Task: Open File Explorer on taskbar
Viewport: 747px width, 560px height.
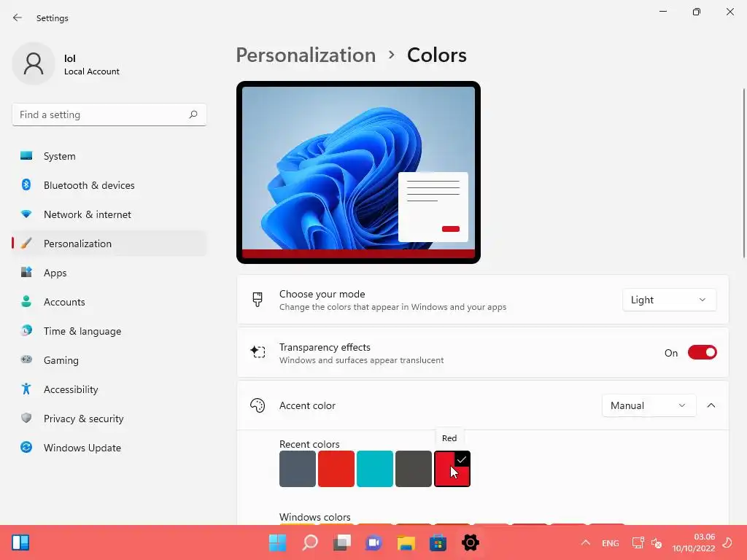Action: pos(406,542)
